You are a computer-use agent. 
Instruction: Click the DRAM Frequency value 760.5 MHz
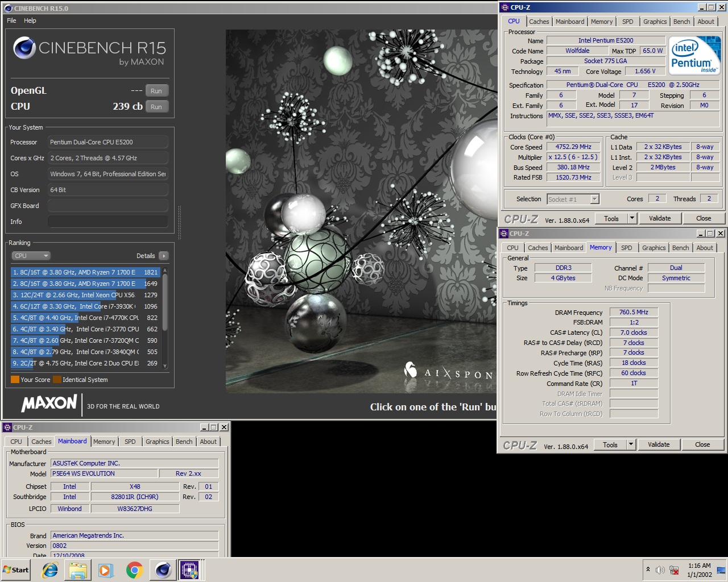634,312
